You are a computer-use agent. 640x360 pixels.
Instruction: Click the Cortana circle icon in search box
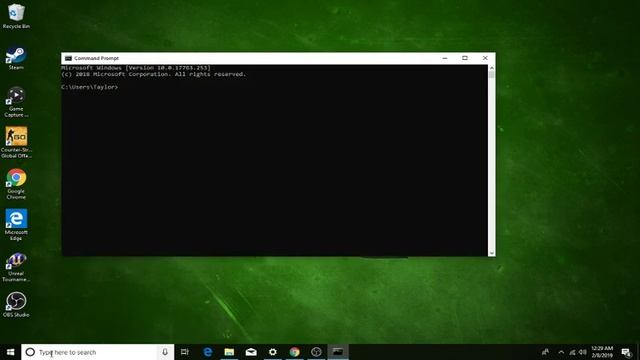tap(30, 352)
